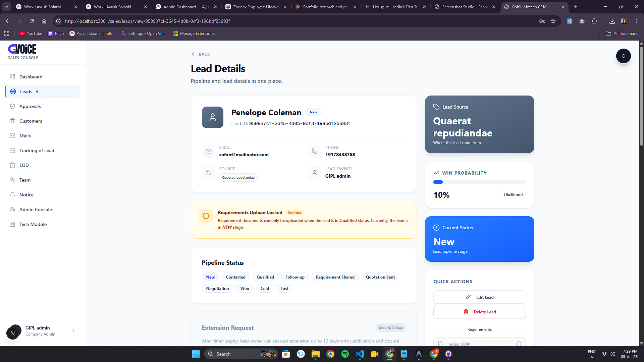Set pipeline status to Cold

[x=265, y=289]
